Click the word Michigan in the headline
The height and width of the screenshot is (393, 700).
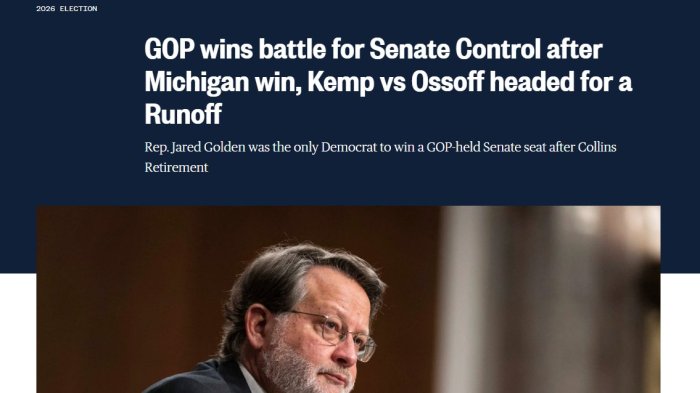[x=196, y=82]
